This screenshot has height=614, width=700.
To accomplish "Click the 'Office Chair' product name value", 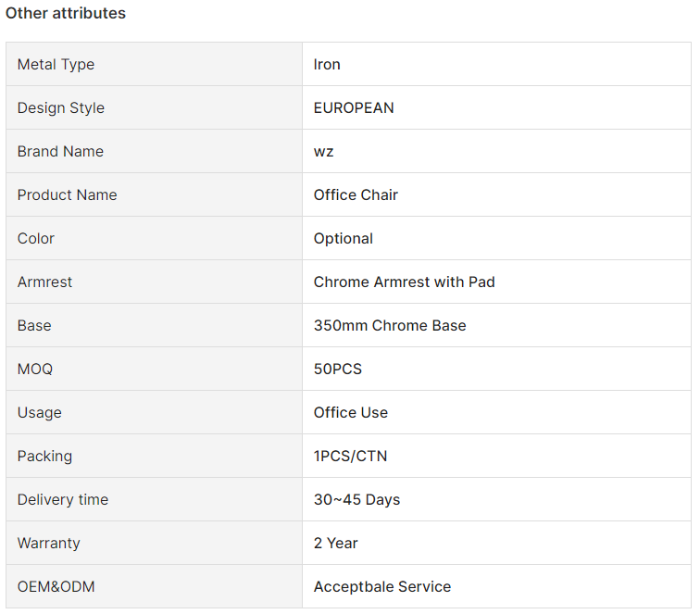I will (x=356, y=194).
